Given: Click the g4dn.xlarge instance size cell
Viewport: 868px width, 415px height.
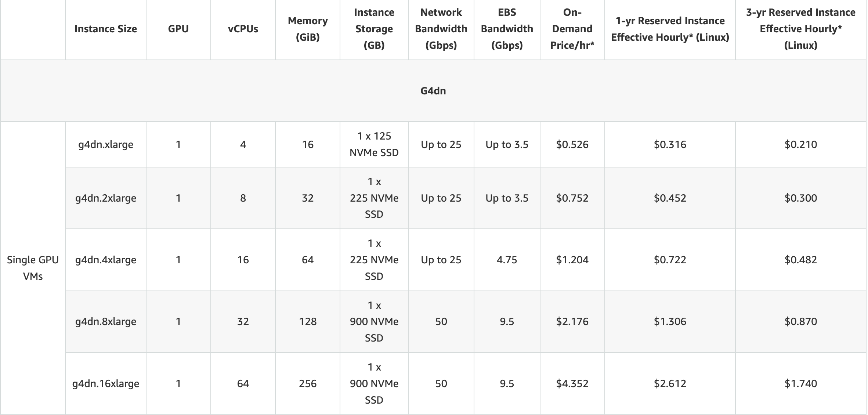Looking at the screenshot, I should point(105,144).
